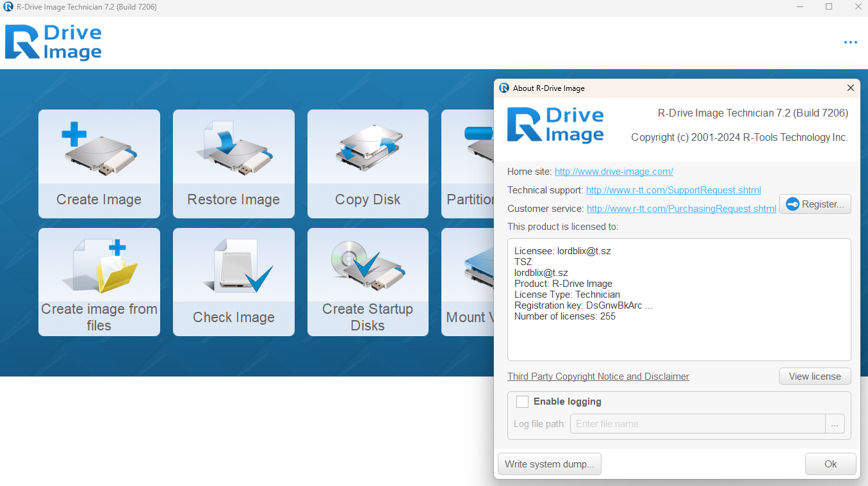Minimize the main R-Drive Image window
The width and height of the screenshot is (868, 486).
coord(799,7)
